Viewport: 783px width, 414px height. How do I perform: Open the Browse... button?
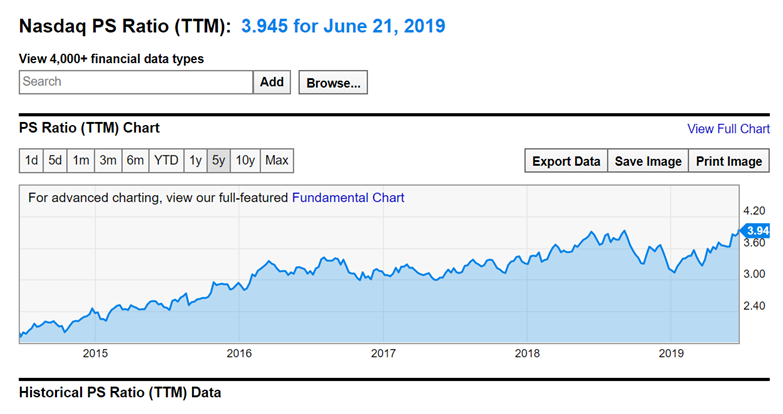(x=333, y=82)
